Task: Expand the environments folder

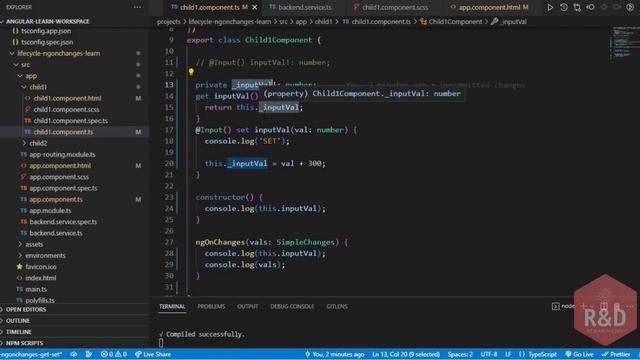Action: pos(45,256)
